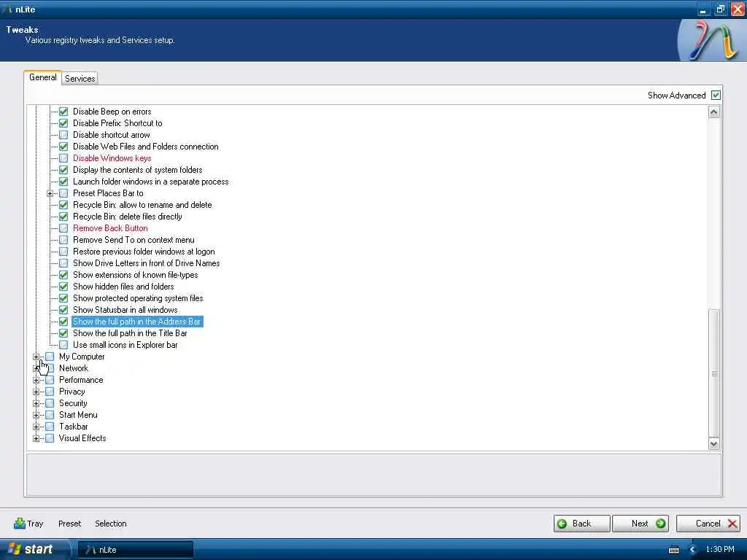Click the red X icon on Cancel

(x=732, y=524)
